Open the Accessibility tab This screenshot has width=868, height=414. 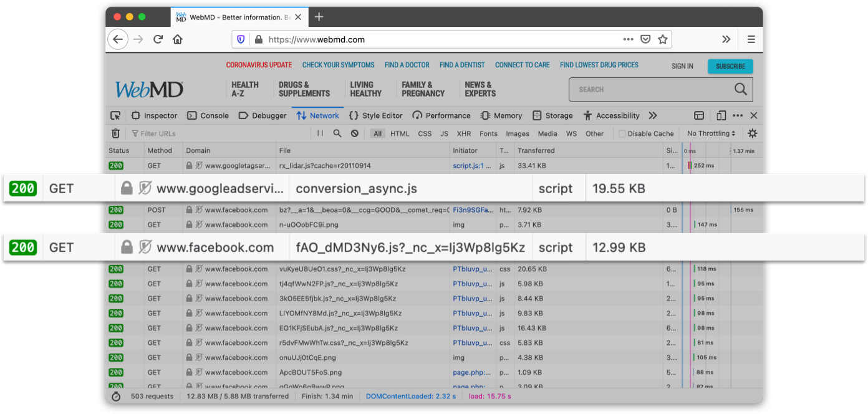click(612, 115)
